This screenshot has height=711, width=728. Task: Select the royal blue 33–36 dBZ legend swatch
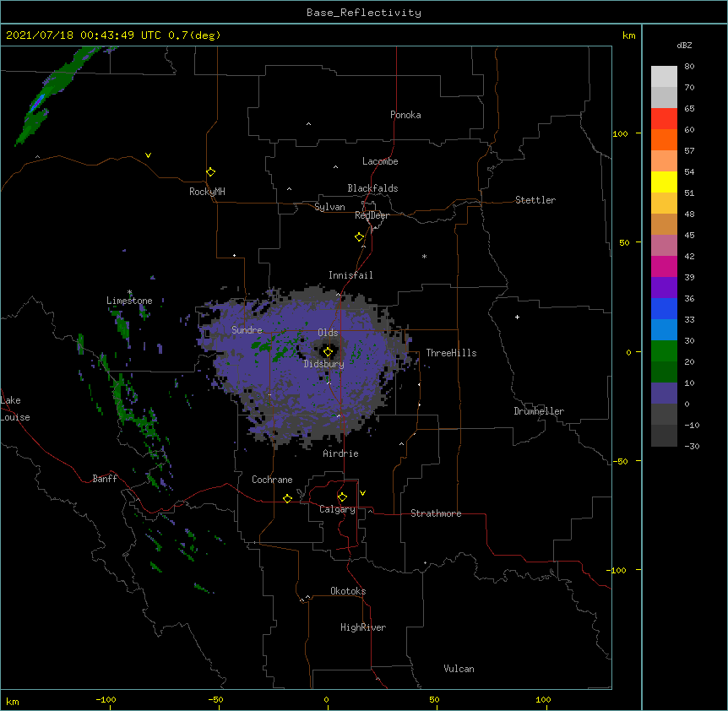(664, 308)
